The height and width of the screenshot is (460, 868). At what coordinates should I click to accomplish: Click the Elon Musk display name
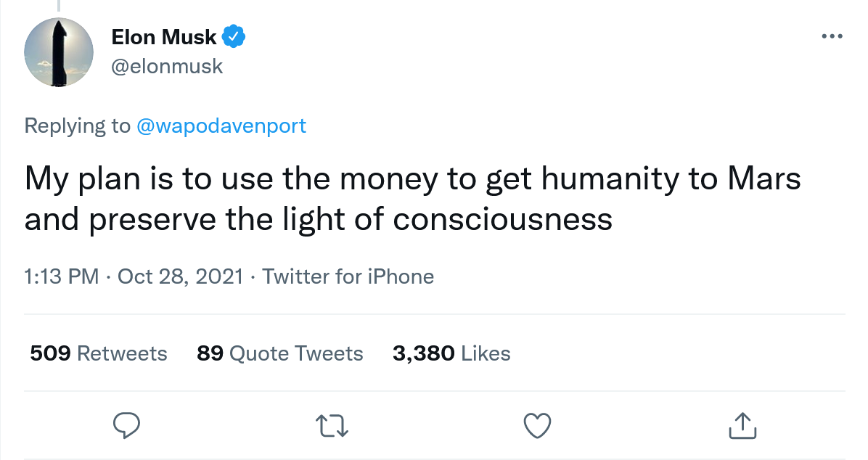(x=164, y=36)
